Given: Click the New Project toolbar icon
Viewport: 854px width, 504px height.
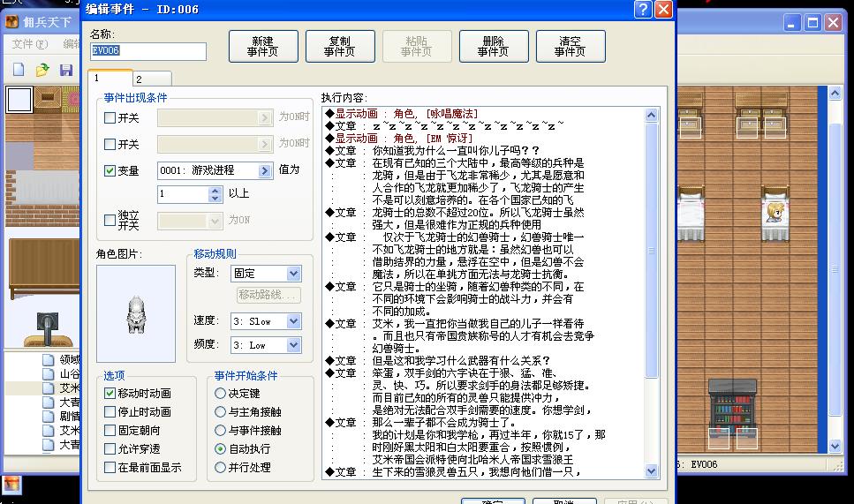Looking at the screenshot, I should [x=19, y=70].
